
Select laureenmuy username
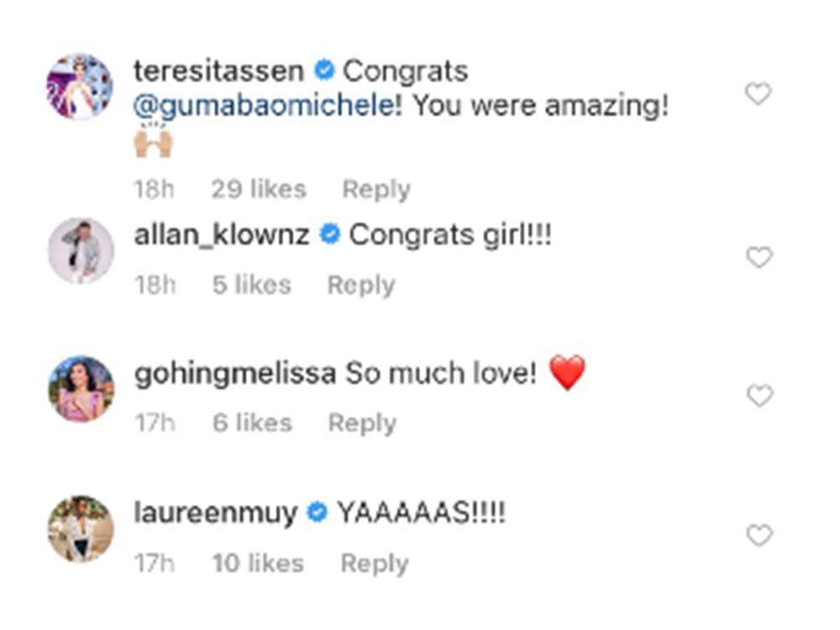click(215, 512)
